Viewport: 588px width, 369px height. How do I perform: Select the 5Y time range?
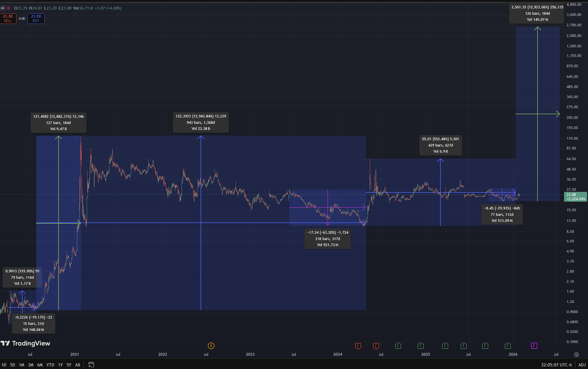(x=69, y=365)
